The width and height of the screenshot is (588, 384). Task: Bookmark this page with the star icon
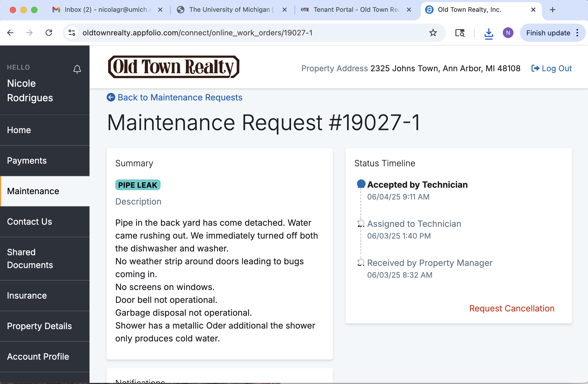point(433,33)
